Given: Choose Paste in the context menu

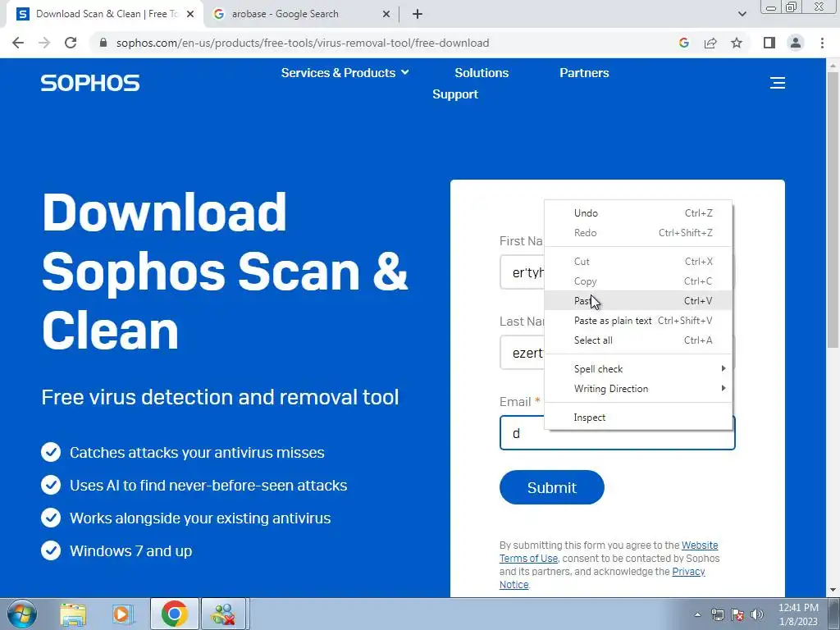Looking at the screenshot, I should coord(638,301).
